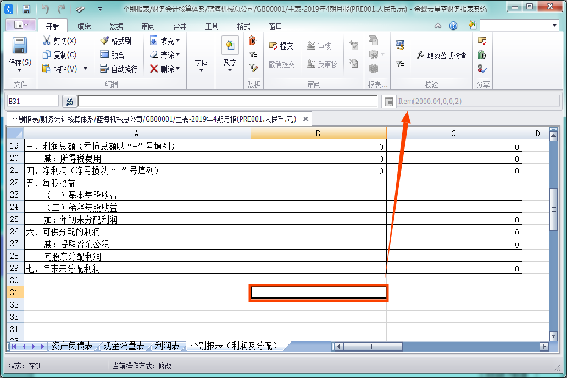567x378 pixels.
Task: Open the search combo box arrow at top right
Action: pos(554,25)
